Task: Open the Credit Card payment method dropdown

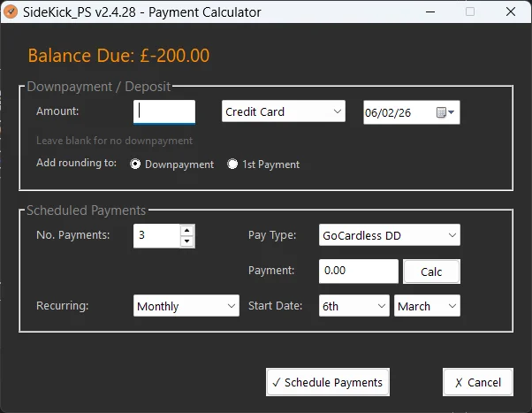Action: [284, 111]
